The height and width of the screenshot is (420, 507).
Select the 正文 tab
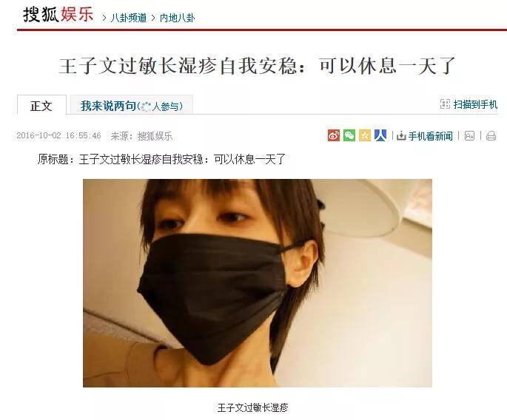(x=41, y=105)
